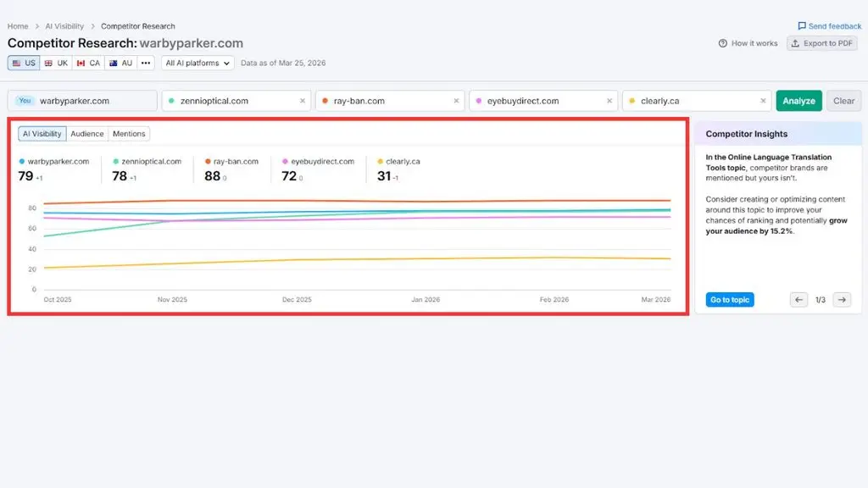Switch to the Audience chart tab
This screenshot has width=868, height=488.
pos(87,133)
